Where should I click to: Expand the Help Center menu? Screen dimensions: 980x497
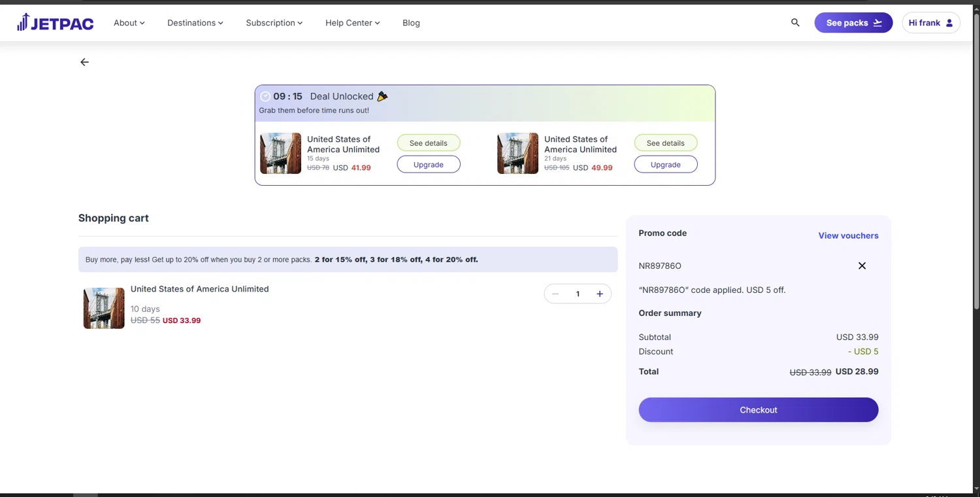pos(352,23)
